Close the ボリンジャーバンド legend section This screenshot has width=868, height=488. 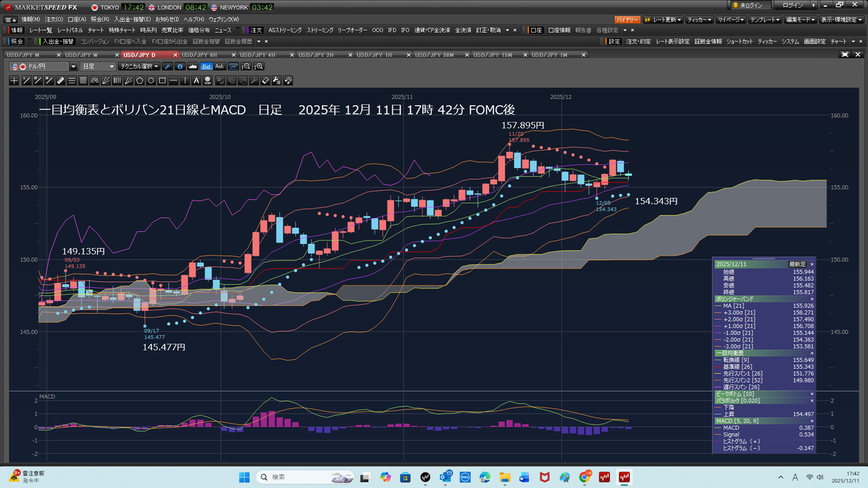[x=812, y=299]
